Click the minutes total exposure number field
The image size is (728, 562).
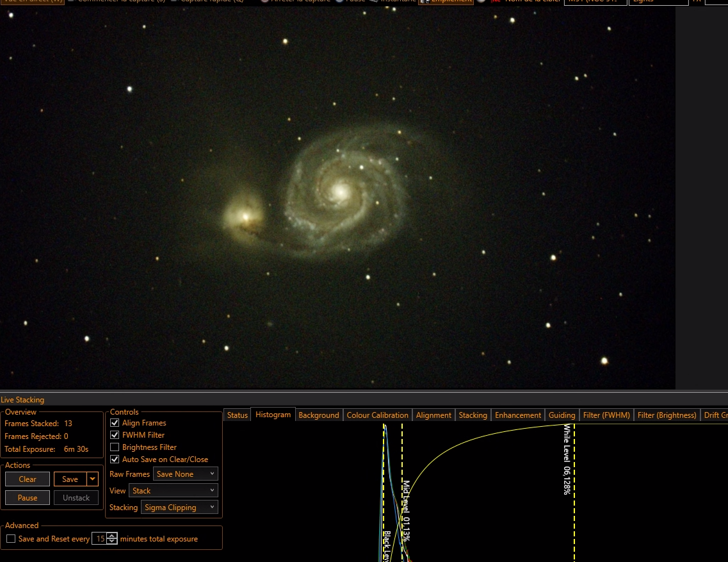pyautogui.click(x=99, y=538)
